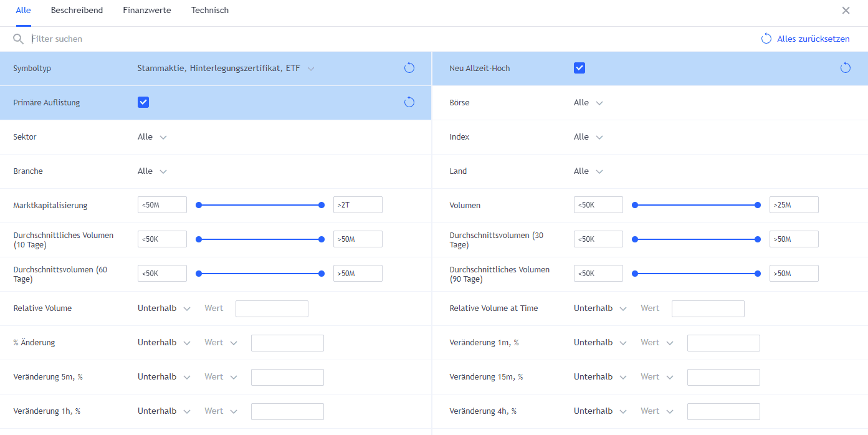This screenshot has width=868, height=435.
Task: Reset the Neu Allzeit-Hoch filter
Action: (x=845, y=68)
